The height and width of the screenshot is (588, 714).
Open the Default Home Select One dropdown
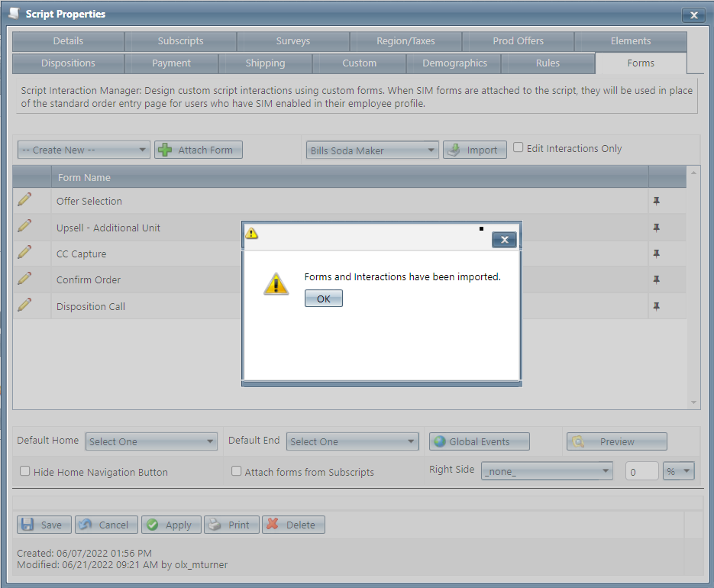(x=151, y=441)
